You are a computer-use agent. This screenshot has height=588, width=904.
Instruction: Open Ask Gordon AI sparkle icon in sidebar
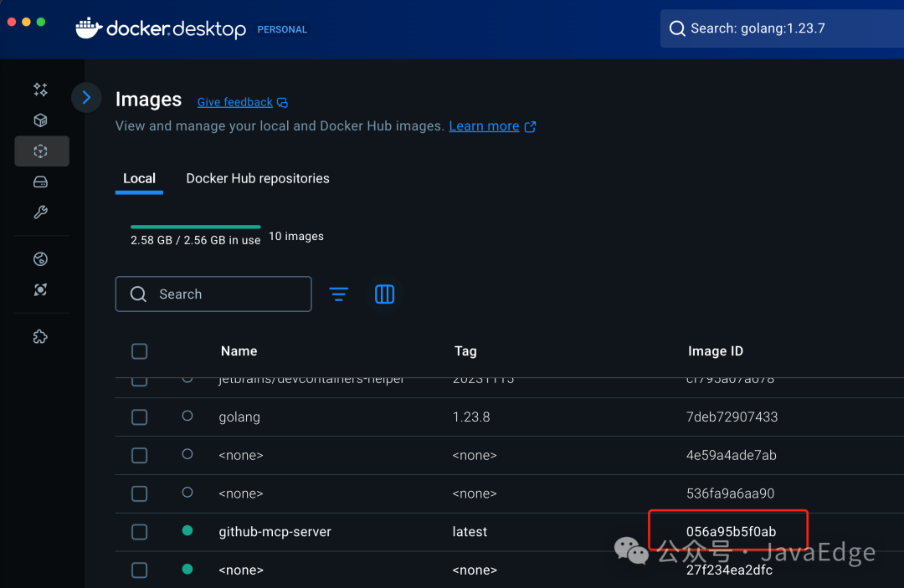pos(40,89)
